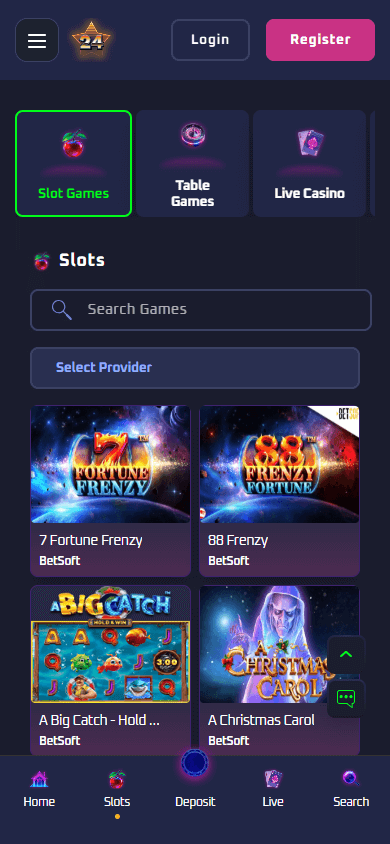Viewport: 390px width, 844px height.
Task: Open Live from bottom navigation
Action: 273,789
